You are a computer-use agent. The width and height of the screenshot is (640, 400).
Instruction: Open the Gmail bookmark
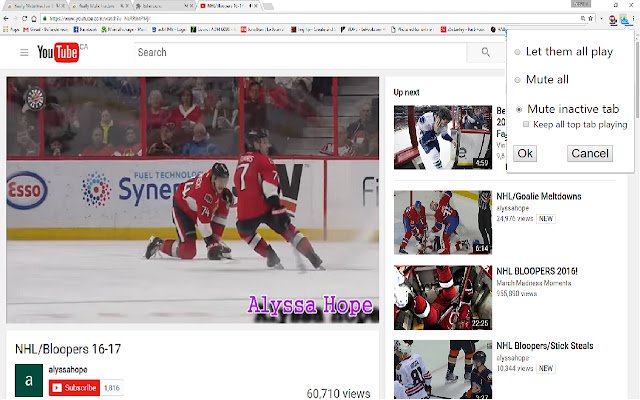[x=45, y=29]
